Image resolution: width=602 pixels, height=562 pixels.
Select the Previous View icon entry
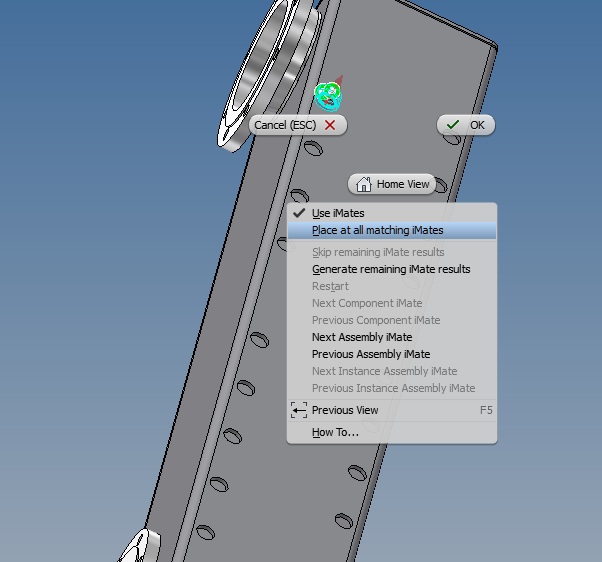point(299,410)
